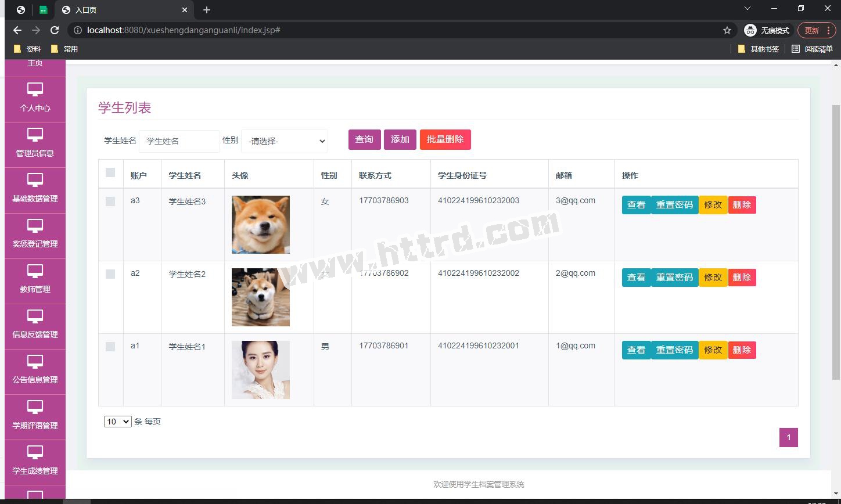Open 学生成绩管理 sidebar icon

35,452
